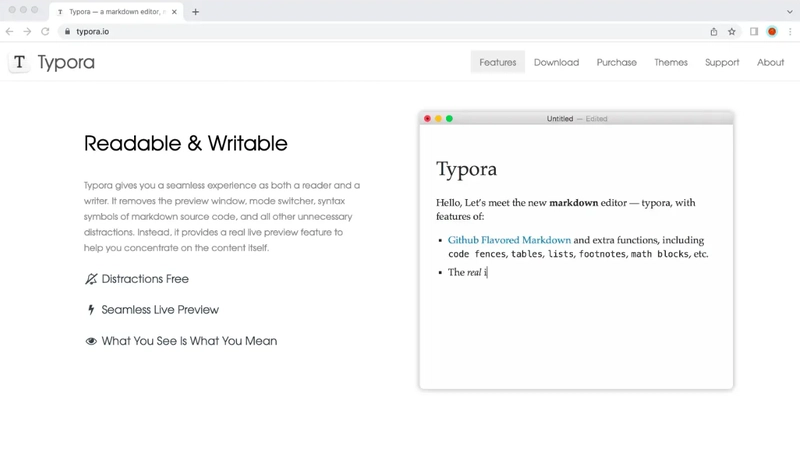Select the Typora browser tab
Viewport: 800px width, 450px height.
coord(116,12)
